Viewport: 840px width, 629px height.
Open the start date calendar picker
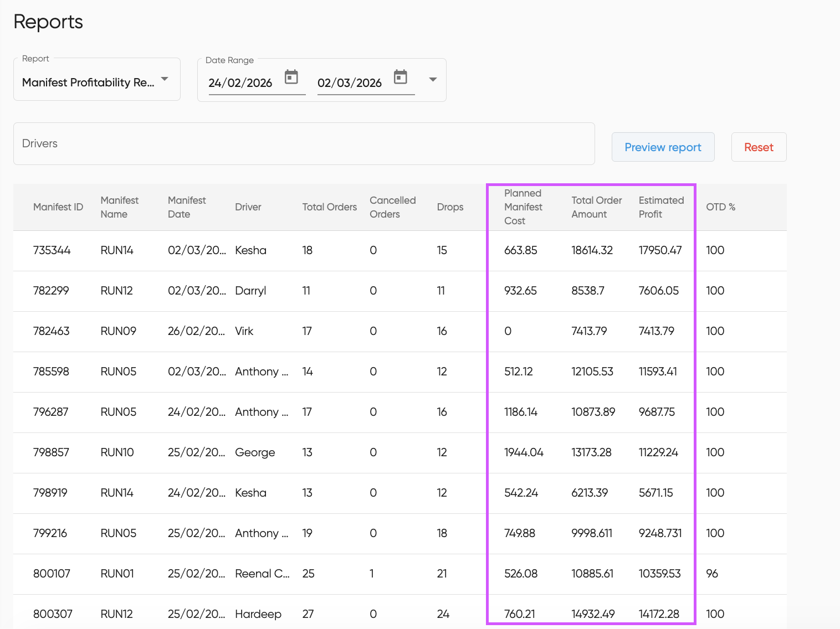point(291,77)
